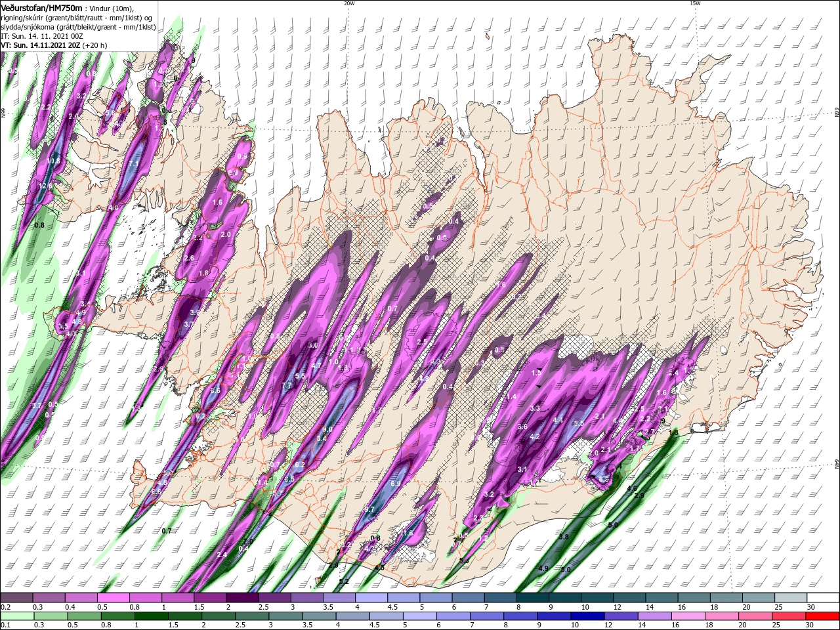Click the '15W' longitude label at top

coord(695,3)
